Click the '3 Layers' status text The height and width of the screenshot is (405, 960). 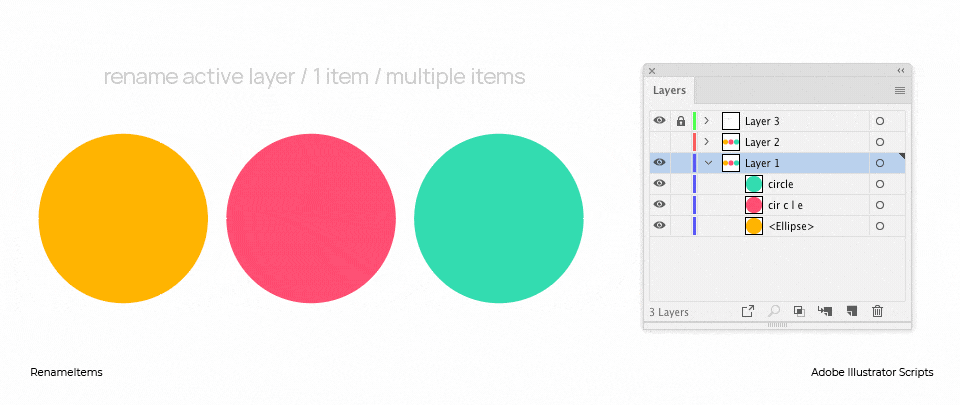[x=669, y=312]
